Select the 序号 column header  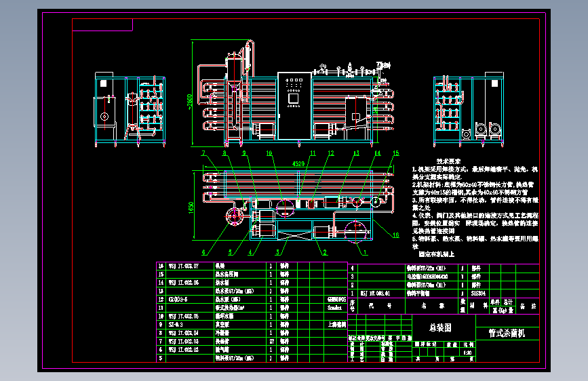[352, 306]
